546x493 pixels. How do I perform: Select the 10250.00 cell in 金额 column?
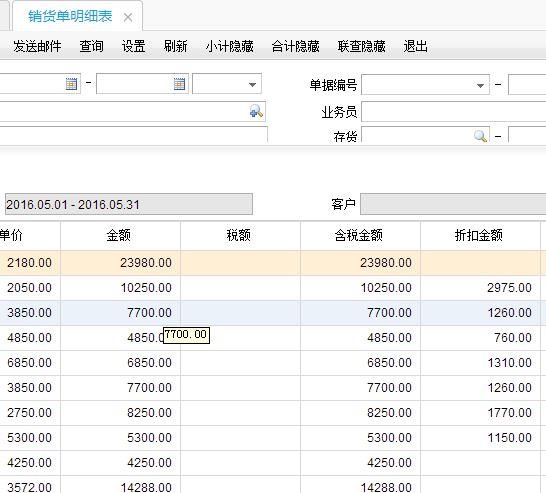tap(120, 288)
